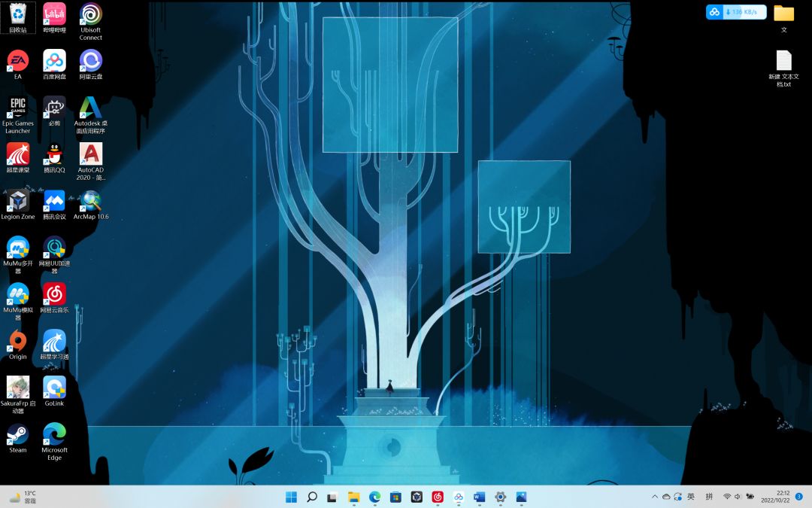Select the Legion Zone desktop shortcut

[x=17, y=204]
